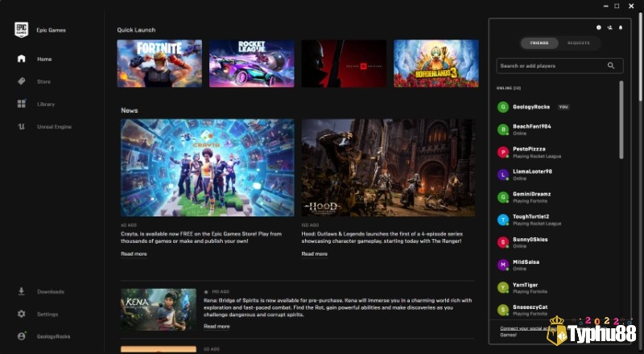The width and height of the screenshot is (644, 354).
Task: Open Library with the grid icon
Action: click(22, 104)
